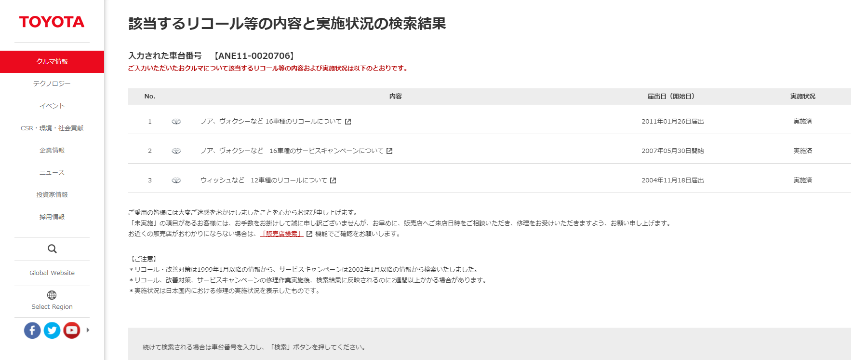
Task: Open Toyota's Twitter page icon
Action: click(52, 330)
